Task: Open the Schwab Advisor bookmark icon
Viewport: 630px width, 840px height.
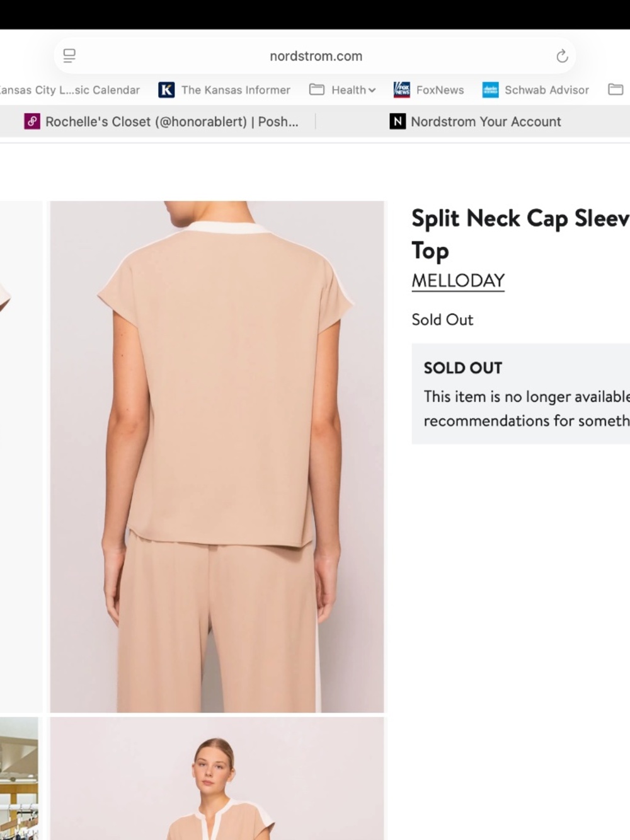Action: (x=490, y=90)
